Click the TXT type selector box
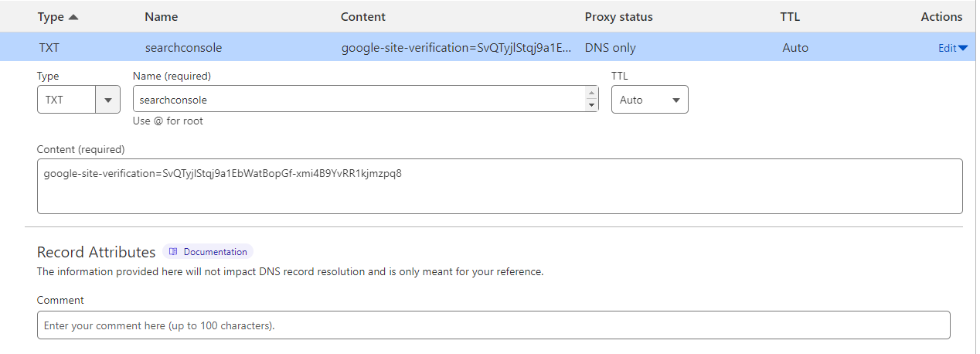The width and height of the screenshot is (980, 354). 66,100
